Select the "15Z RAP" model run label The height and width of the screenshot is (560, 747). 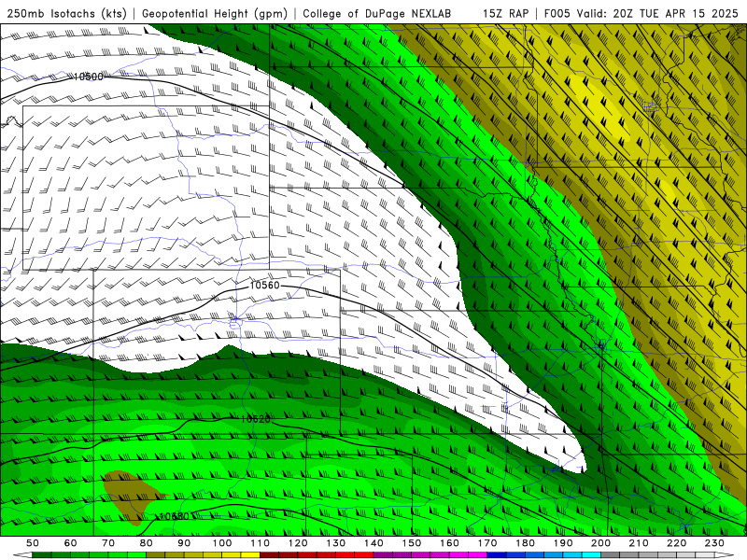point(505,13)
